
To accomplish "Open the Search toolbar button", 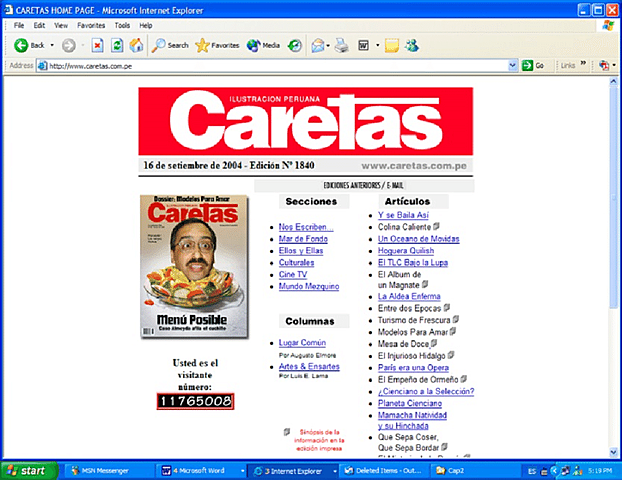I will click(x=170, y=46).
